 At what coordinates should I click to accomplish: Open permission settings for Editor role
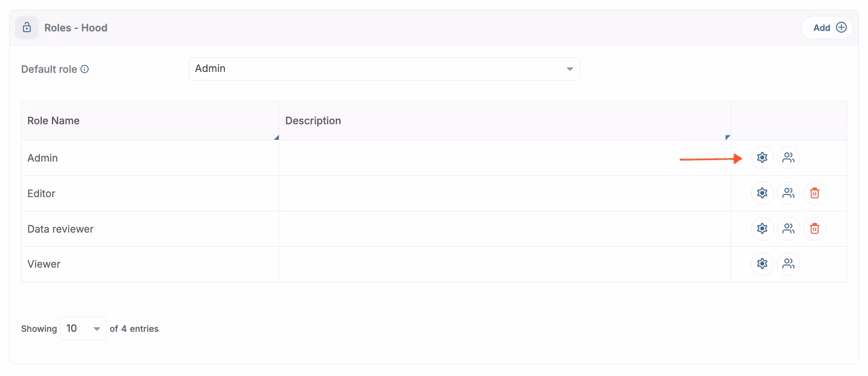pyautogui.click(x=762, y=193)
